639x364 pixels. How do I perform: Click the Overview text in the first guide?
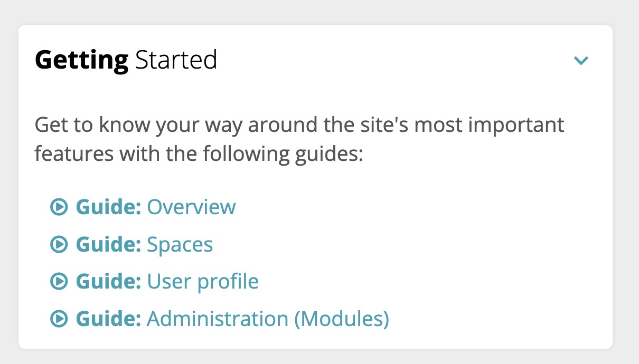tap(191, 207)
